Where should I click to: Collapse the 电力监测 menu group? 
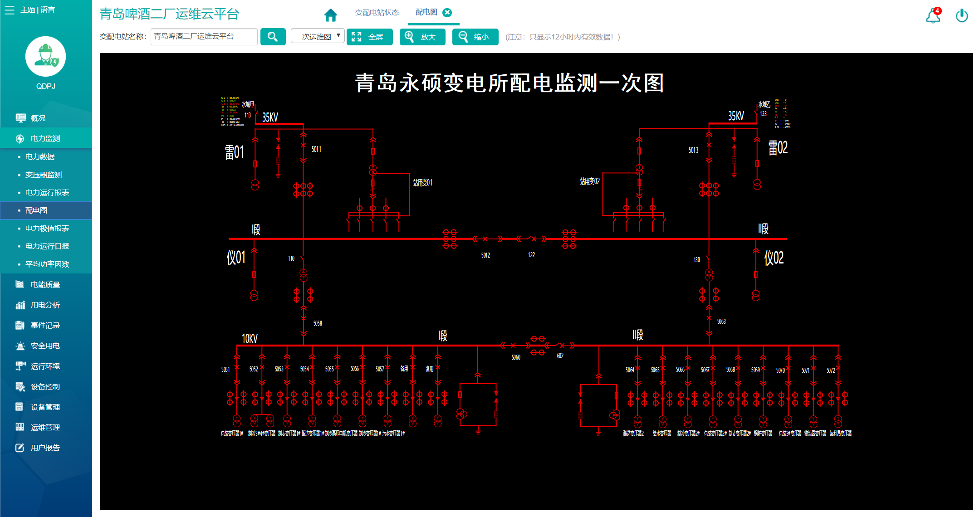45,138
